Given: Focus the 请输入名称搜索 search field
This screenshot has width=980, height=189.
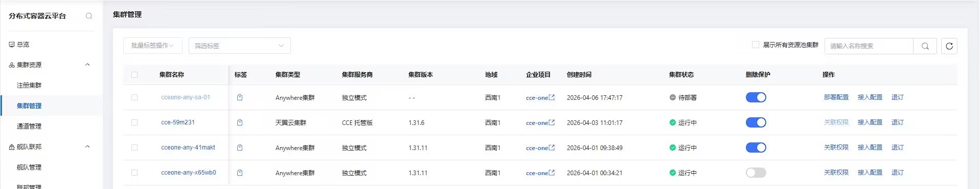Looking at the screenshot, I should tap(869, 46).
